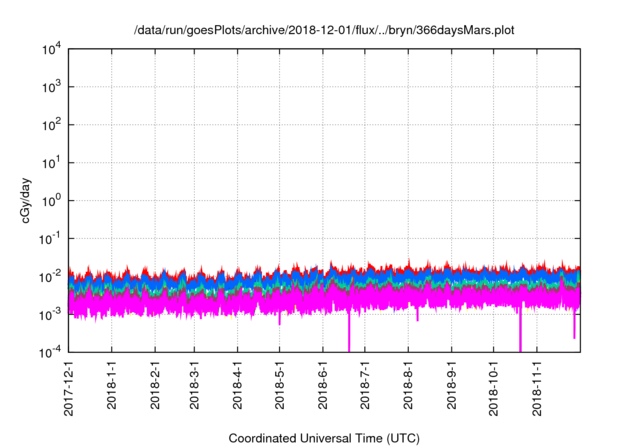Select the 2017-12-1 date tick label
This screenshot has width=640, height=448.
pyautogui.click(x=71, y=388)
